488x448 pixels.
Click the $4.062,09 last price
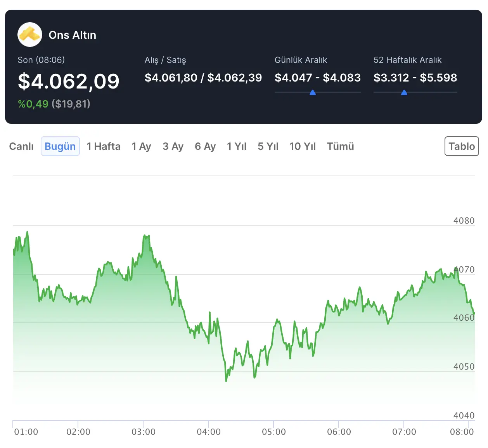(69, 81)
